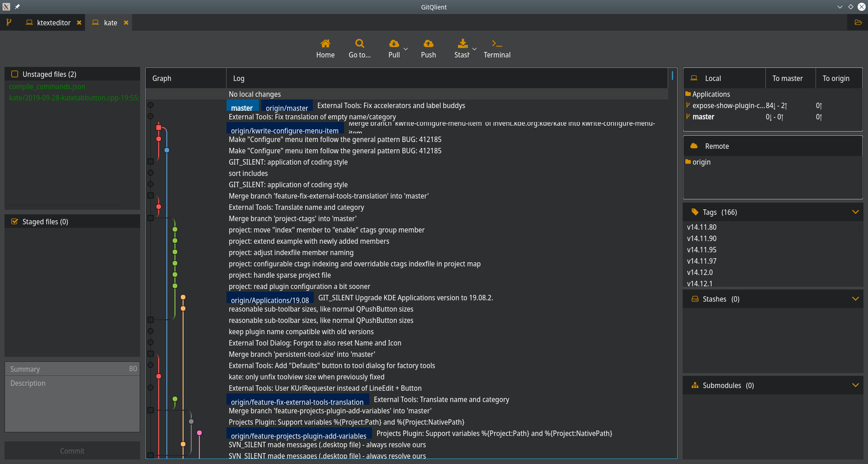The height and width of the screenshot is (464, 868).
Task: Select commit 'keep plugin name compatible with old versions'
Action: coord(301,331)
